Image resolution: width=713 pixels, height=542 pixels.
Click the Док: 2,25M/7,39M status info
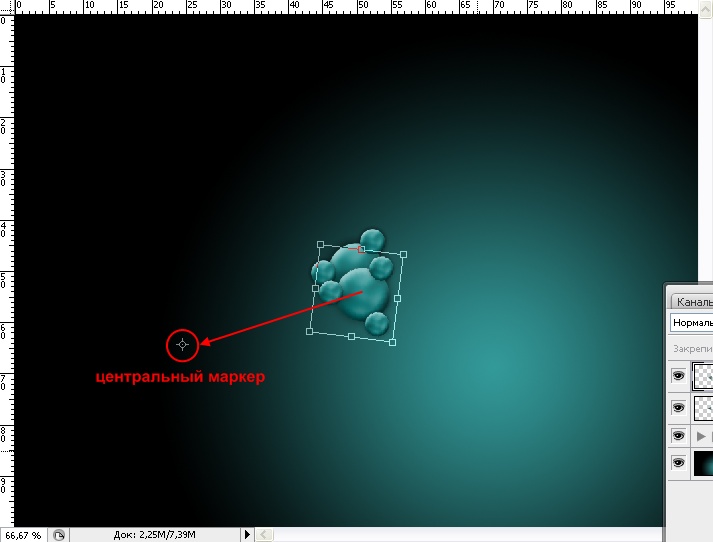154,535
